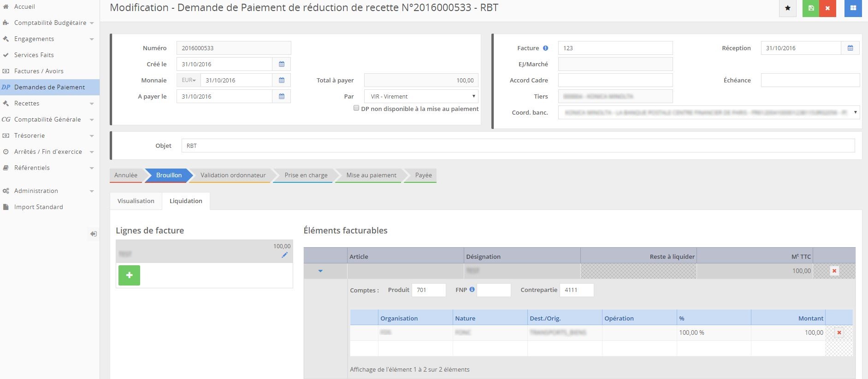Viewport: 868px width, 379px height.
Task: Click the info icon next to Facture
Action: (545, 48)
